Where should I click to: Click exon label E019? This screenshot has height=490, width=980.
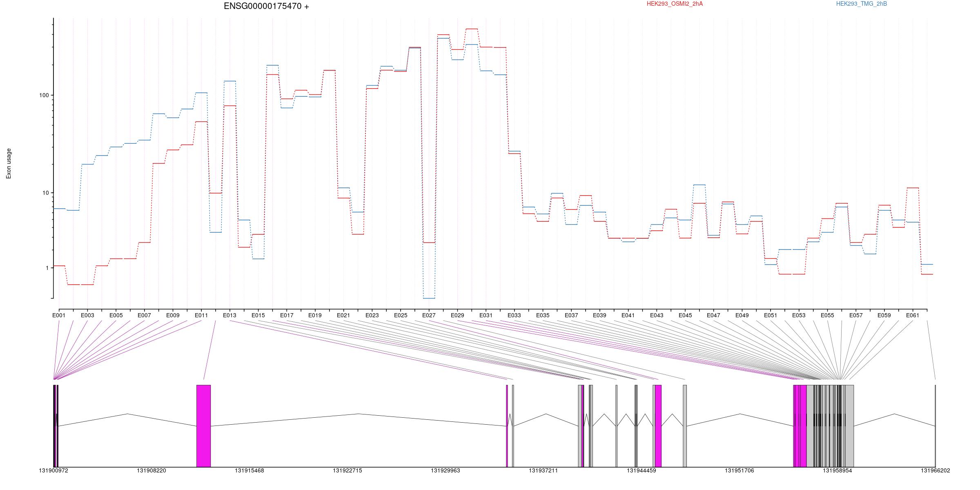[x=315, y=315]
